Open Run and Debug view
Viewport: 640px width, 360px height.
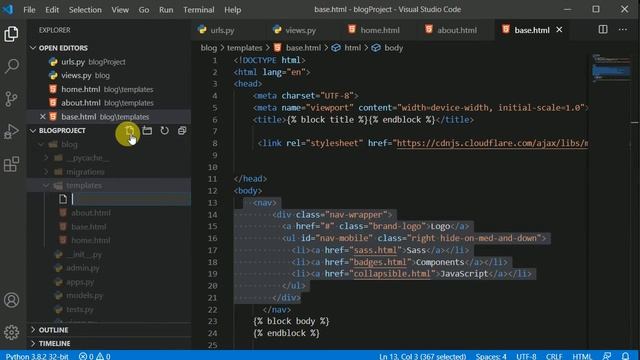pyautogui.click(x=11, y=131)
